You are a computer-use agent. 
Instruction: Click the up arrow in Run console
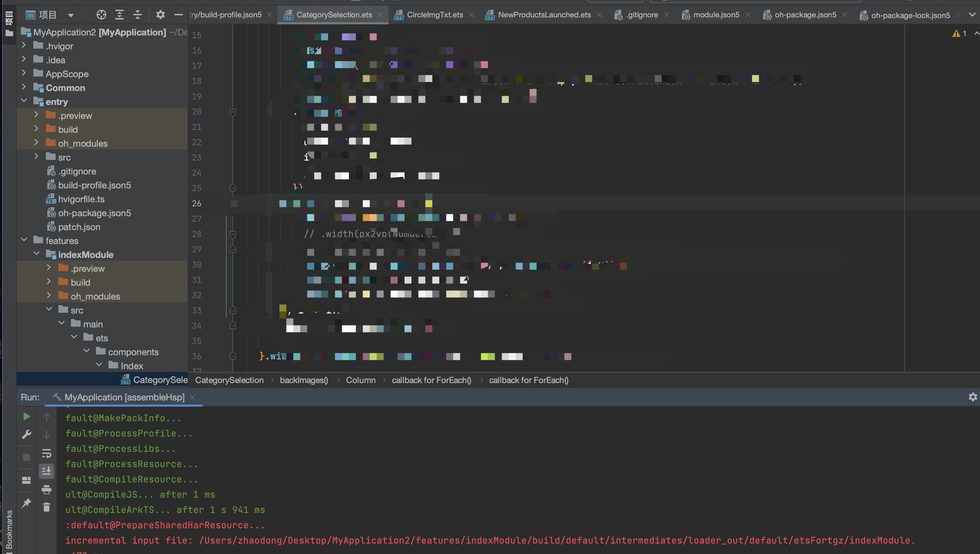47,417
